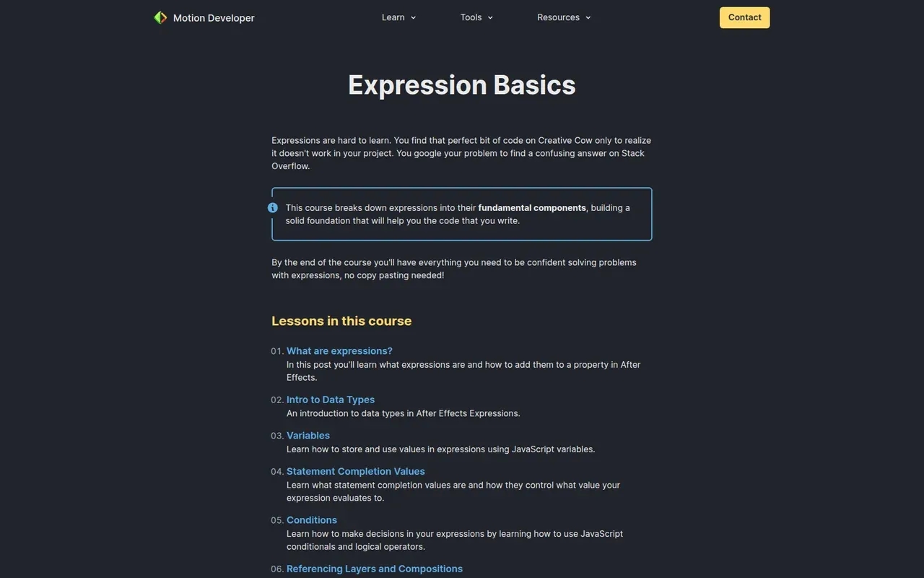Open the Resources menu
924x578 pixels.
558,17
